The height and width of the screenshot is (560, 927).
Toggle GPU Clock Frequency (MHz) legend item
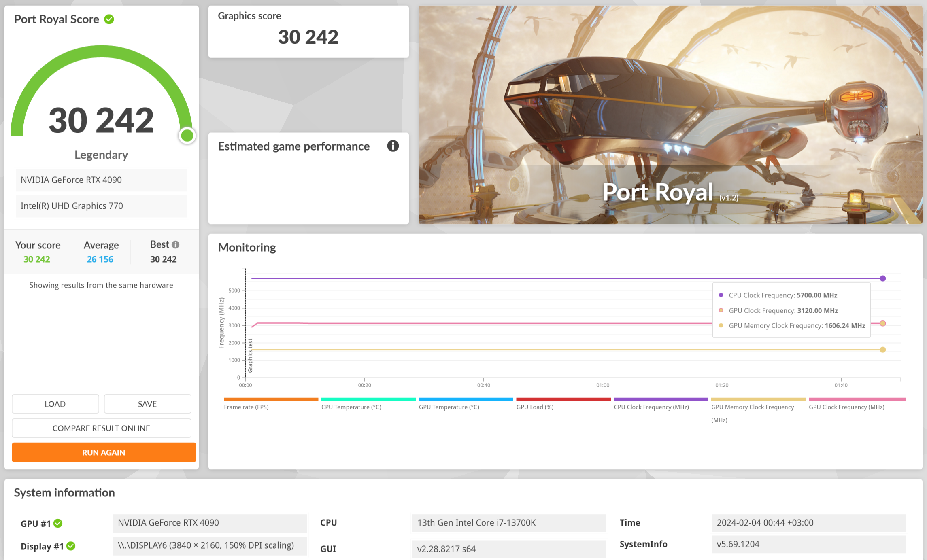tap(846, 407)
